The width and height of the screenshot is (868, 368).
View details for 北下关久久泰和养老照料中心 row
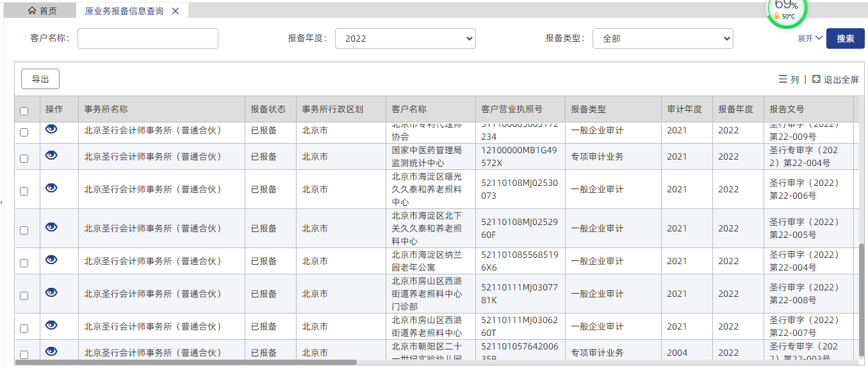[x=51, y=227]
